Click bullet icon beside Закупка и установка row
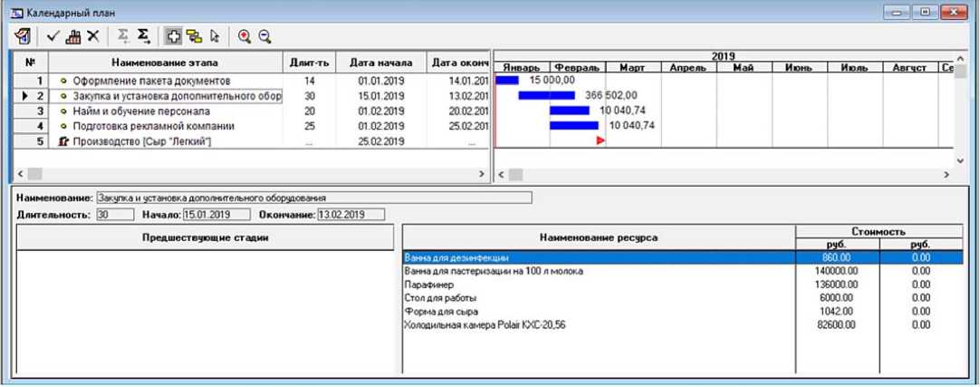 coord(63,96)
